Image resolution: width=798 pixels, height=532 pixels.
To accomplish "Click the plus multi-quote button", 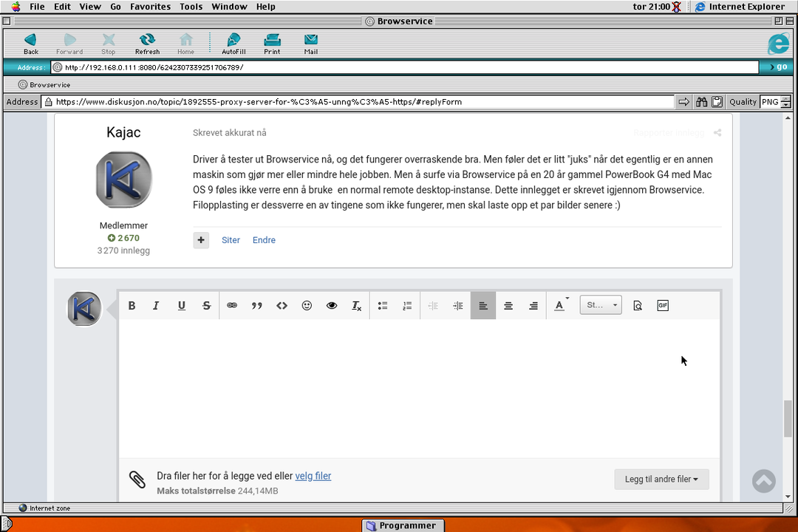I will 201,240.
